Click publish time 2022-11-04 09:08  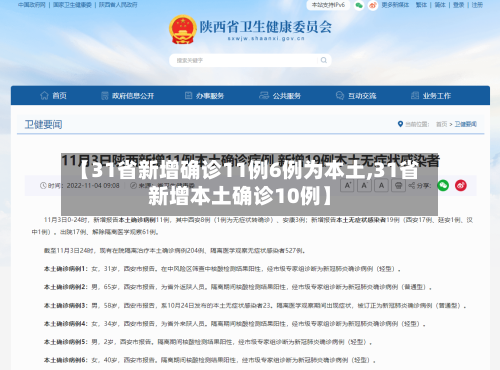(93, 185)
